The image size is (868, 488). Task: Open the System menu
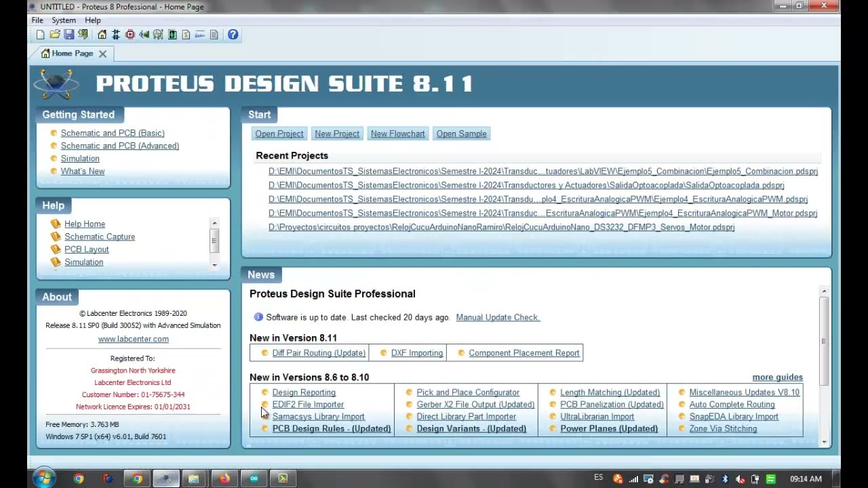(64, 20)
